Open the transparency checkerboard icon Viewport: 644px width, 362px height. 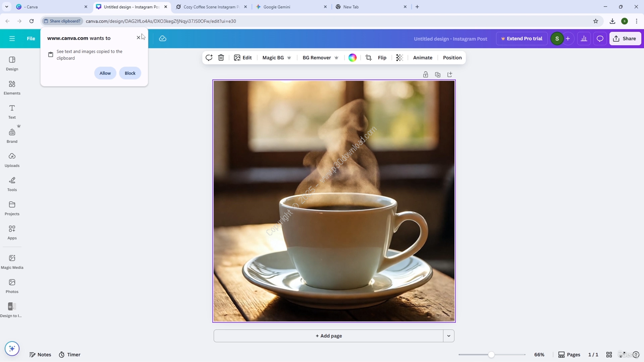[399, 58]
